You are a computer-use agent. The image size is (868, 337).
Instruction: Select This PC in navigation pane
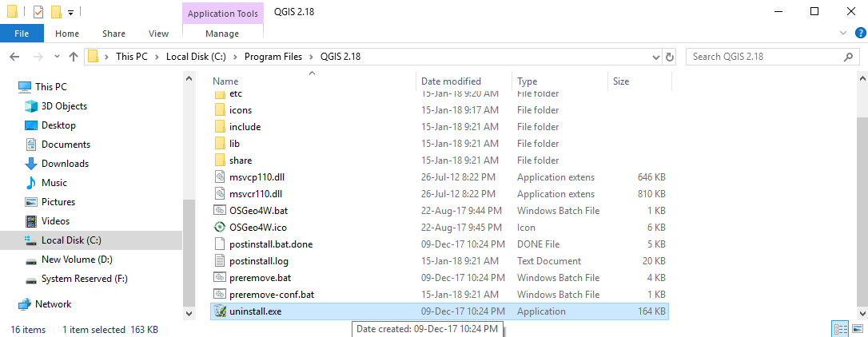pos(51,87)
